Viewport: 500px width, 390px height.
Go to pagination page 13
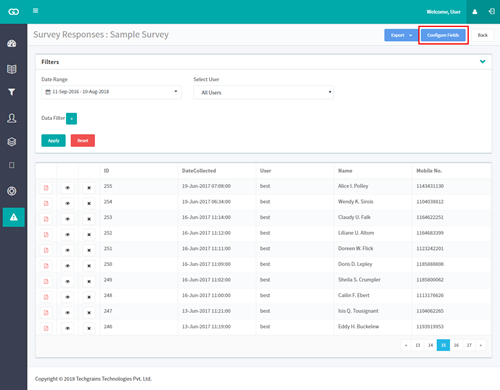pyautogui.click(x=418, y=345)
